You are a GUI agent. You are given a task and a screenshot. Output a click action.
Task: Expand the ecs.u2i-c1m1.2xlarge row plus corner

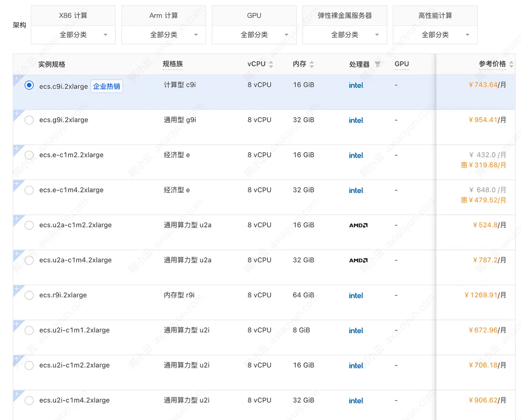pyautogui.click(x=17, y=324)
